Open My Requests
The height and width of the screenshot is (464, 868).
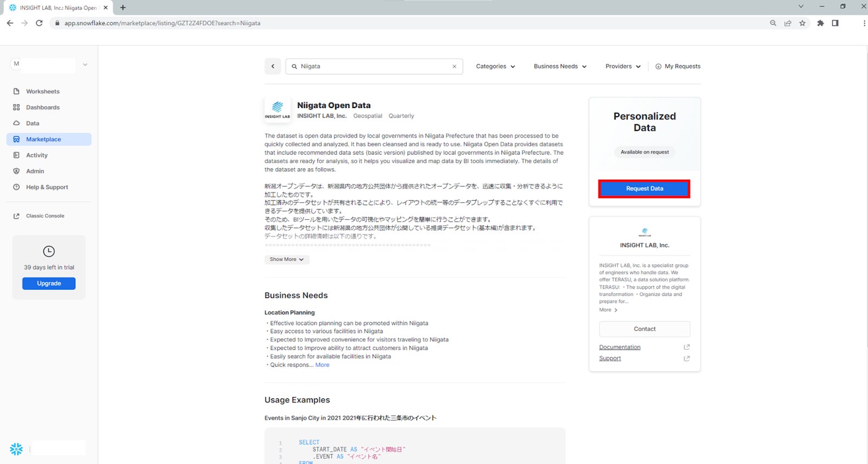click(678, 66)
